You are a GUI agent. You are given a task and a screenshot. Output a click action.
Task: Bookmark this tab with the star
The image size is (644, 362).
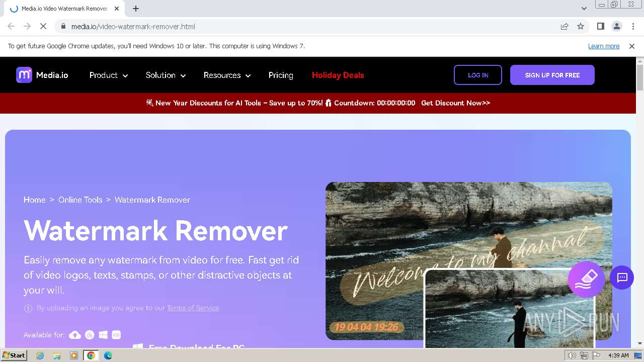point(581,26)
